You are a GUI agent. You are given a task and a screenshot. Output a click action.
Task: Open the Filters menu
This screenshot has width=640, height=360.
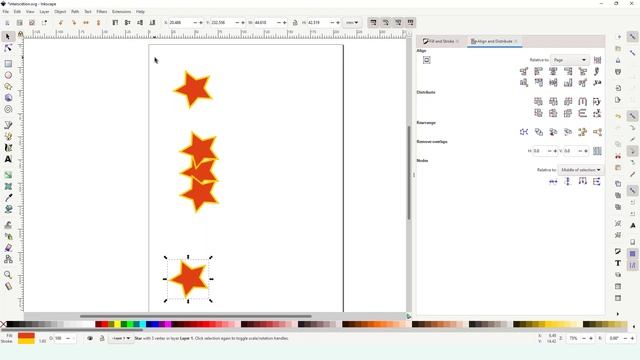[x=102, y=12]
